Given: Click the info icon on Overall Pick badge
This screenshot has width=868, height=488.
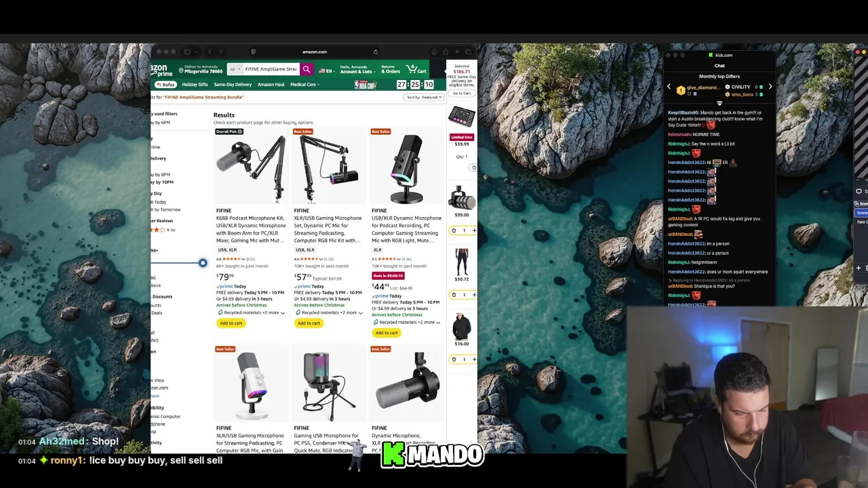Looking at the screenshot, I should [x=239, y=131].
